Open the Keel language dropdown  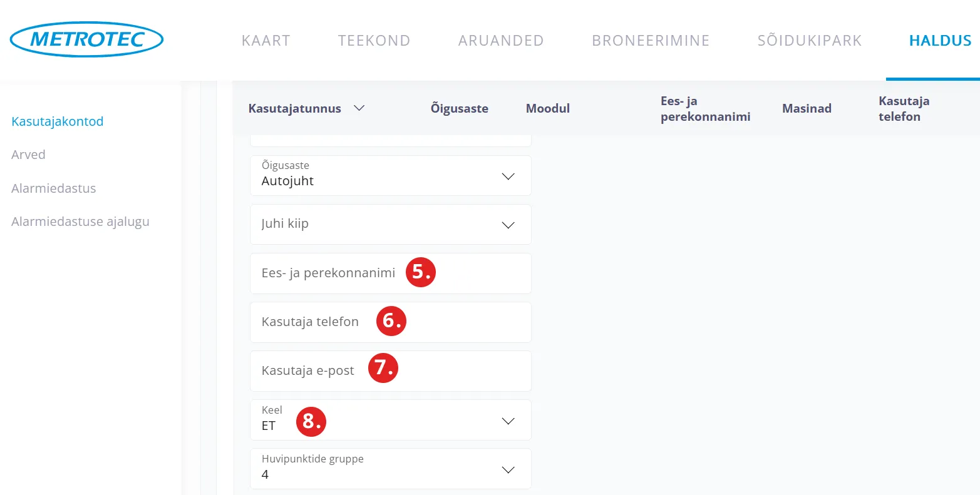[x=508, y=421]
